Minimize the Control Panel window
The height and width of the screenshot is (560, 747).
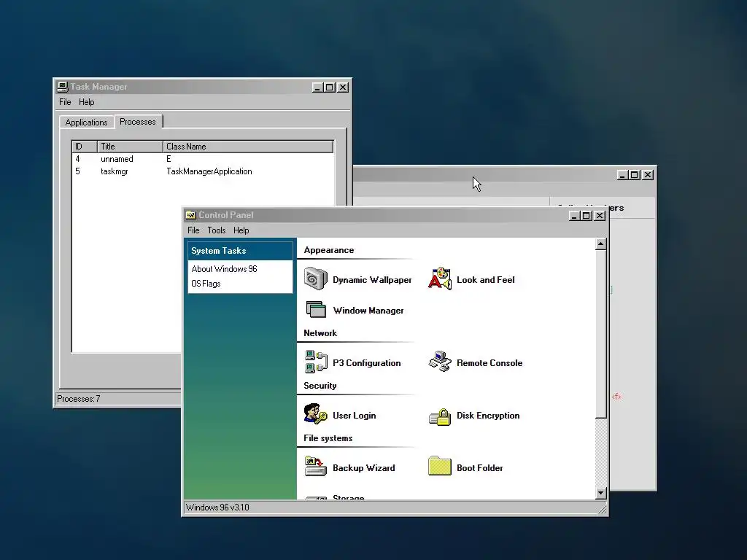[575, 216]
